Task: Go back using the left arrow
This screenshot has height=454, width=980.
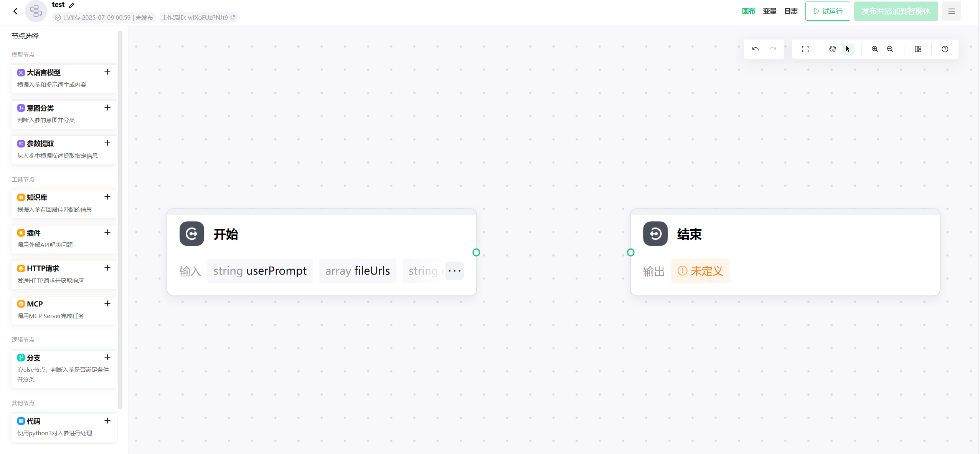Action: click(x=15, y=11)
